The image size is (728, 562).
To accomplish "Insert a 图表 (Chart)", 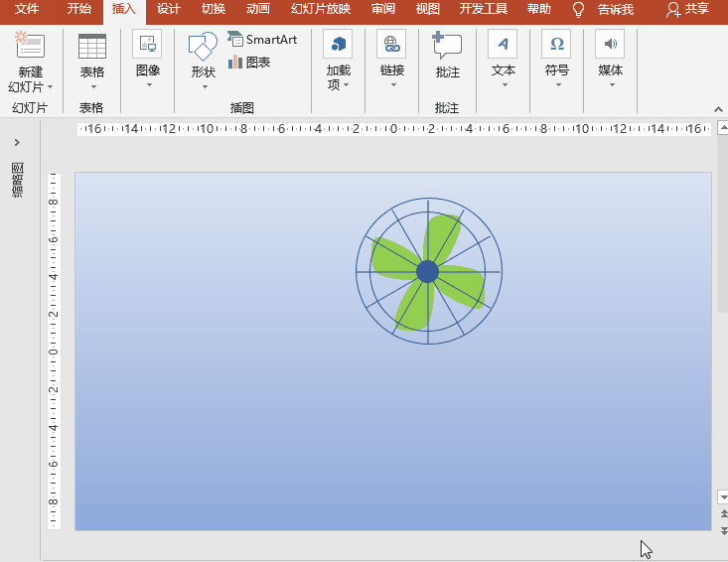I will click(x=249, y=62).
